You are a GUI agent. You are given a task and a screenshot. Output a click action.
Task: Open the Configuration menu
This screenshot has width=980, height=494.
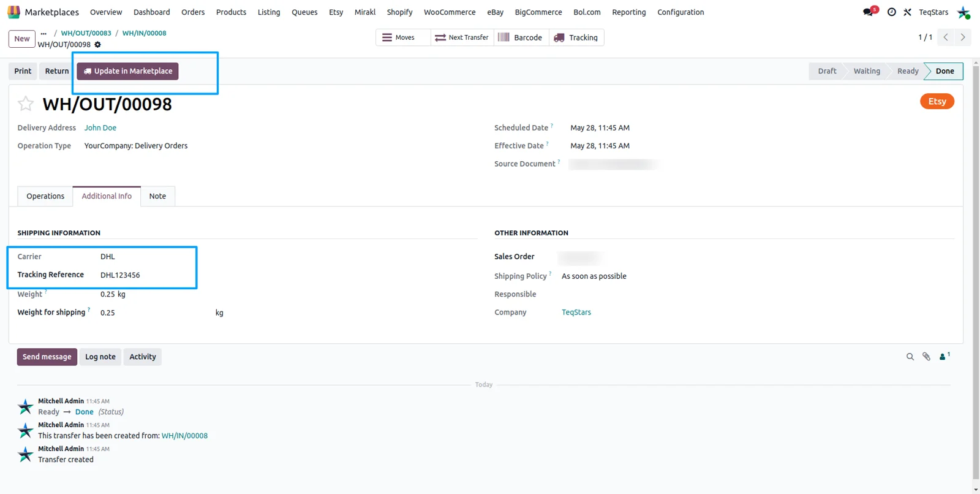(680, 12)
